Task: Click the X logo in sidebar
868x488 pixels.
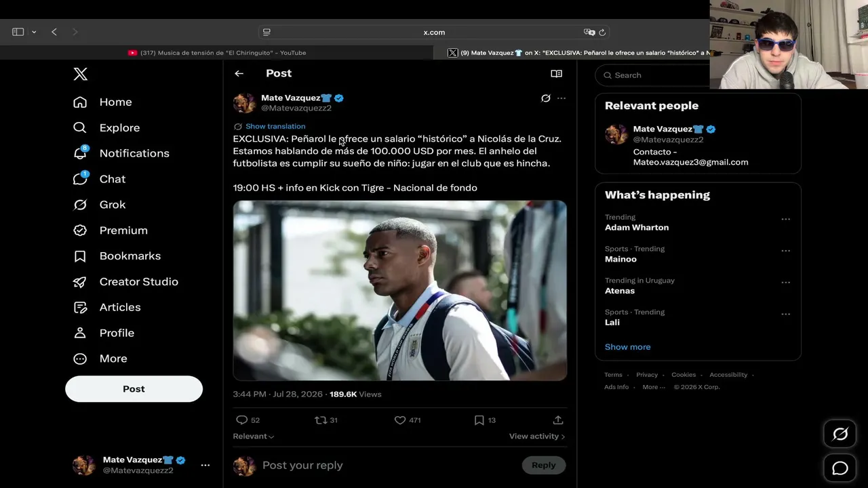Action: click(x=80, y=74)
